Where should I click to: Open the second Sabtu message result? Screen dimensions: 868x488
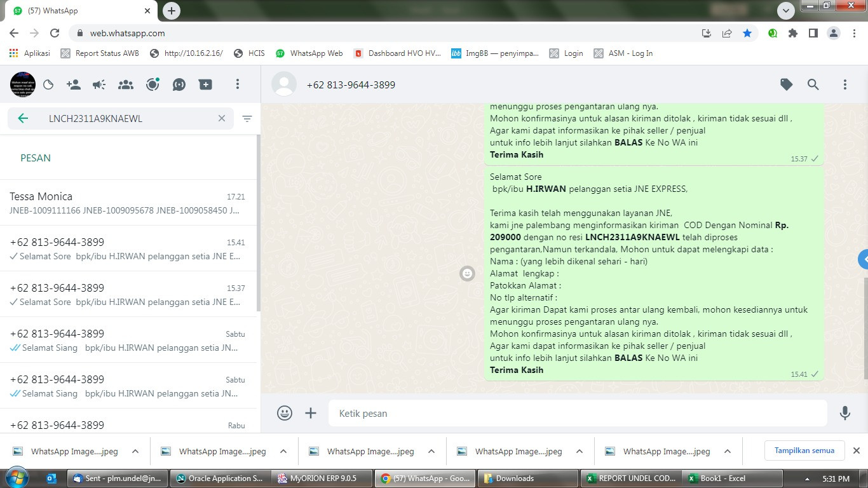point(127,386)
